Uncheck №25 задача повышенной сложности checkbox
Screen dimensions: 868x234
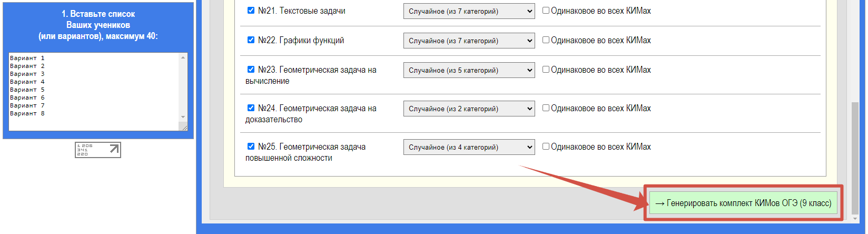(251, 147)
